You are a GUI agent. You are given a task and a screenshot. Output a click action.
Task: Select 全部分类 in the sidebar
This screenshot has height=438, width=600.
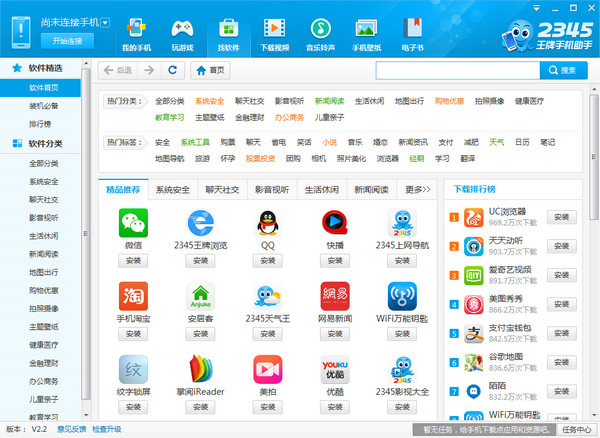point(44,164)
